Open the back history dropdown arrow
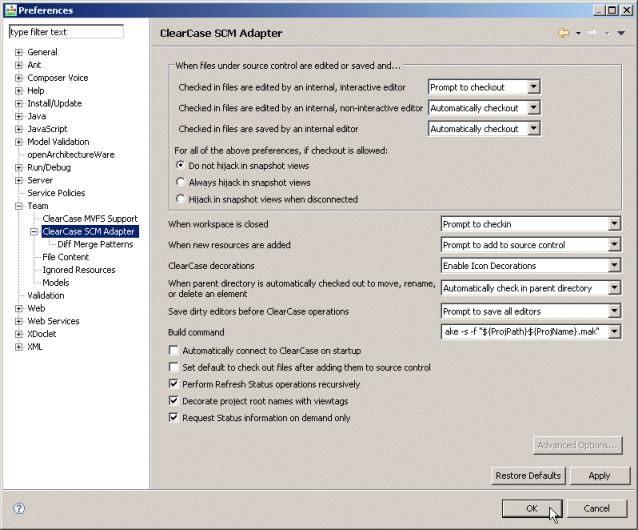The image size is (638, 530). point(578,33)
